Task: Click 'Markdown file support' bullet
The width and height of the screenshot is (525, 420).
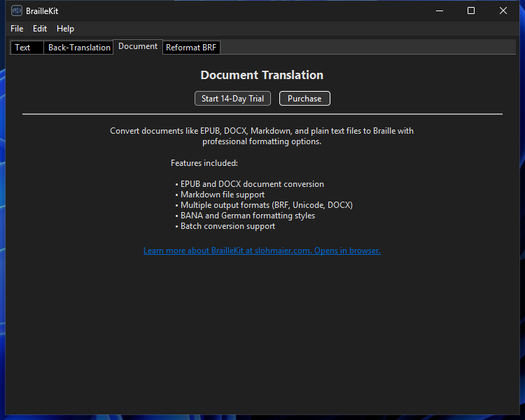Action: click(x=220, y=195)
